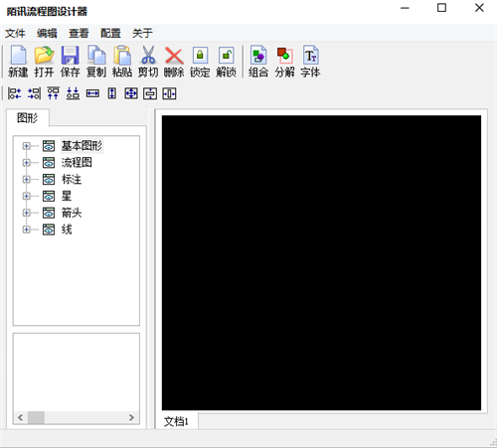The image size is (497, 448).
Task: Make shapes the same height
Action: click(x=112, y=93)
